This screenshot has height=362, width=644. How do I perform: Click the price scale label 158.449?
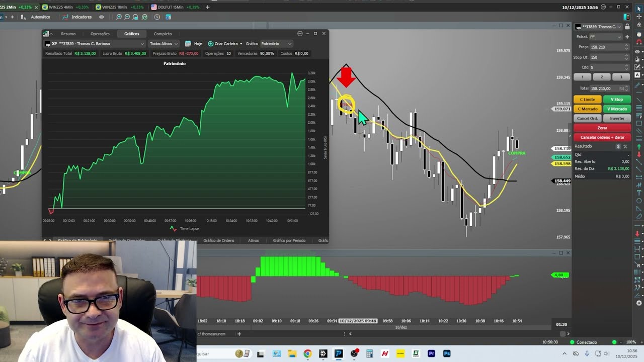click(562, 181)
